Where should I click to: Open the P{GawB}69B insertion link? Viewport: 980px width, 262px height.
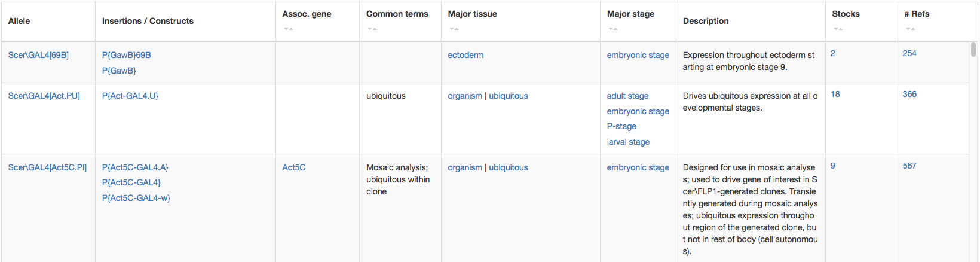click(x=126, y=55)
